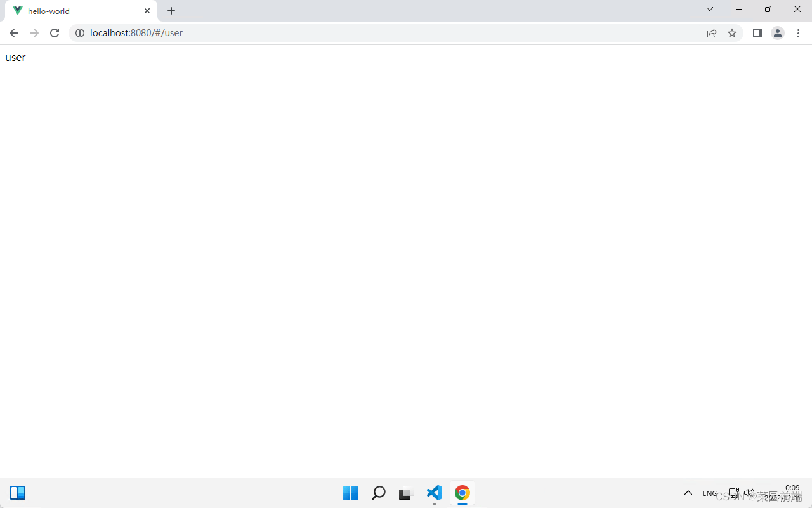This screenshot has width=812, height=508.
Task: Open the Chrome profile avatar
Action: pos(778,33)
